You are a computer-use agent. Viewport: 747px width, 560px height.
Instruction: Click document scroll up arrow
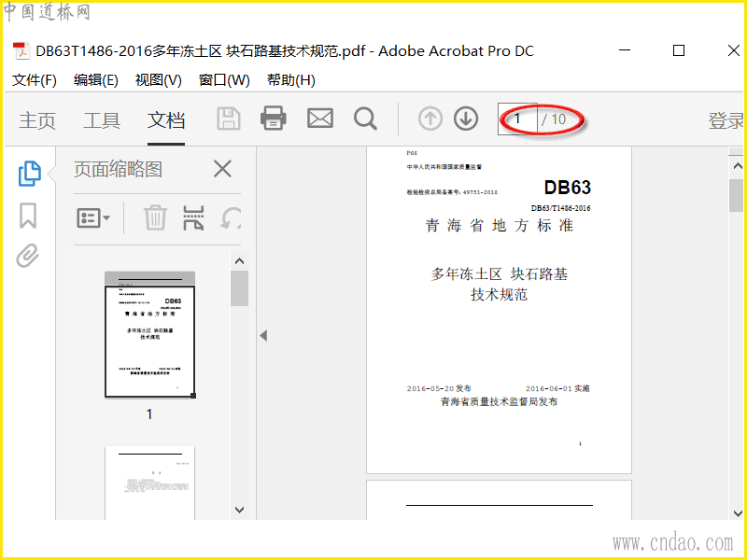click(738, 166)
